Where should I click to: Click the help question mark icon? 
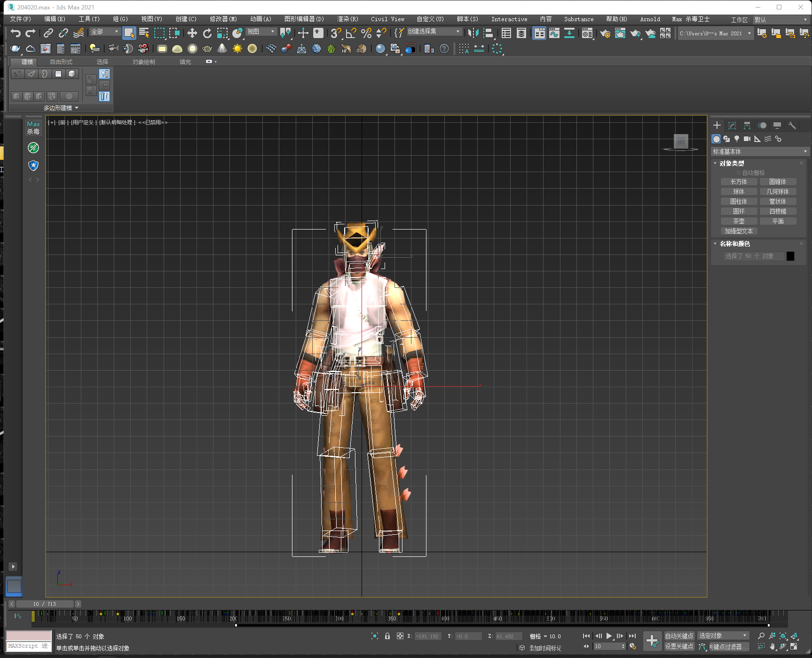pos(444,48)
